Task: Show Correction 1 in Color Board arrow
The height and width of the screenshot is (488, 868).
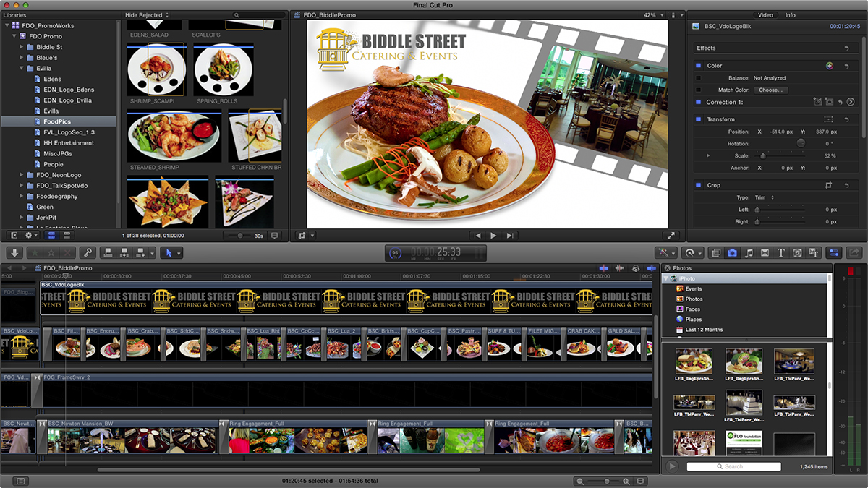Action: (x=851, y=102)
